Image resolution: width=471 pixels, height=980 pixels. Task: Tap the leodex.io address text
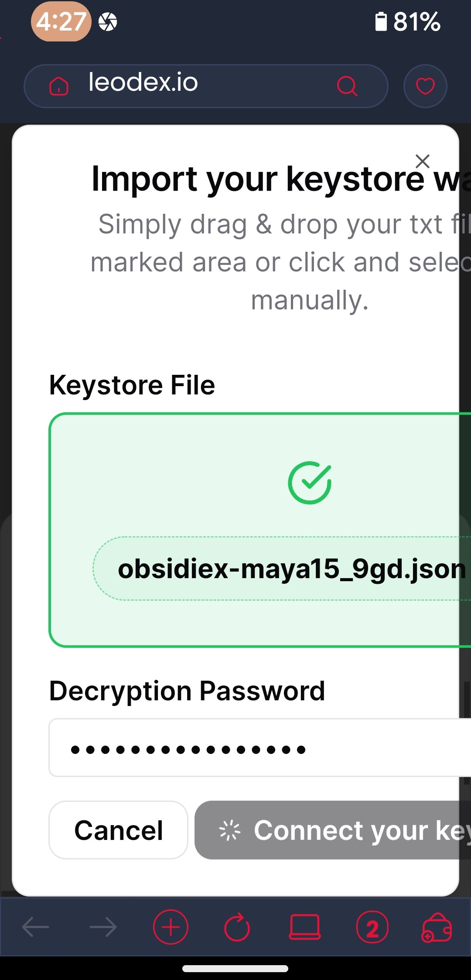tap(143, 82)
